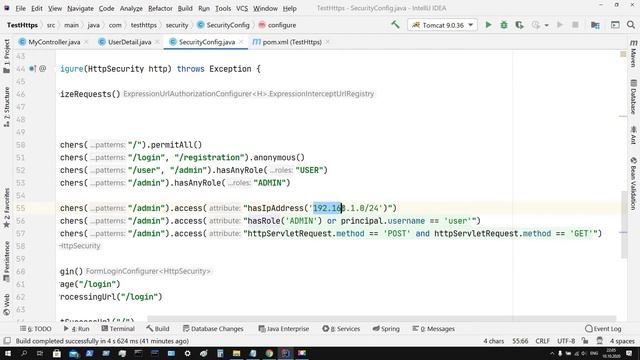Screen dimensions: 640x360
Task: Click the inspections profile icon in status bar
Action: 600,341
